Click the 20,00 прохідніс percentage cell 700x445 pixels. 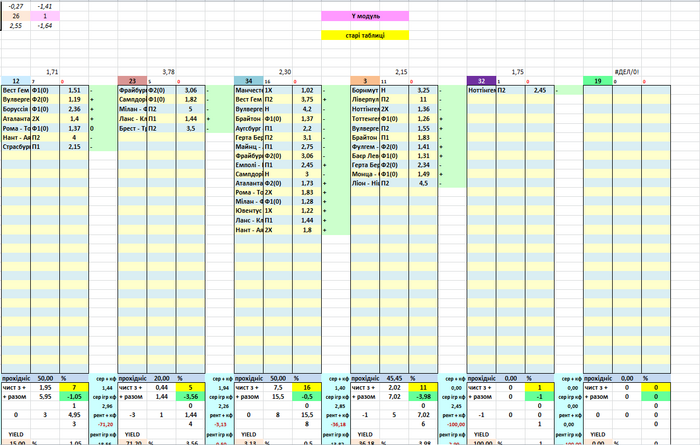[x=162, y=378]
